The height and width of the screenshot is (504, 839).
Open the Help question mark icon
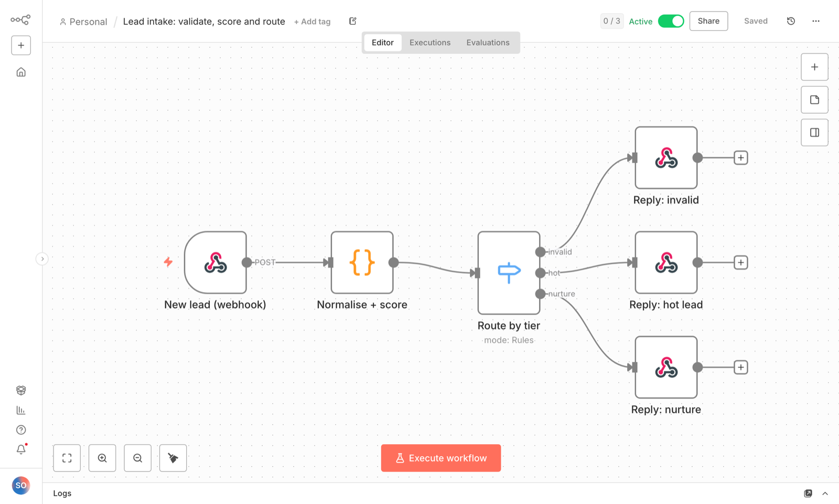click(21, 430)
